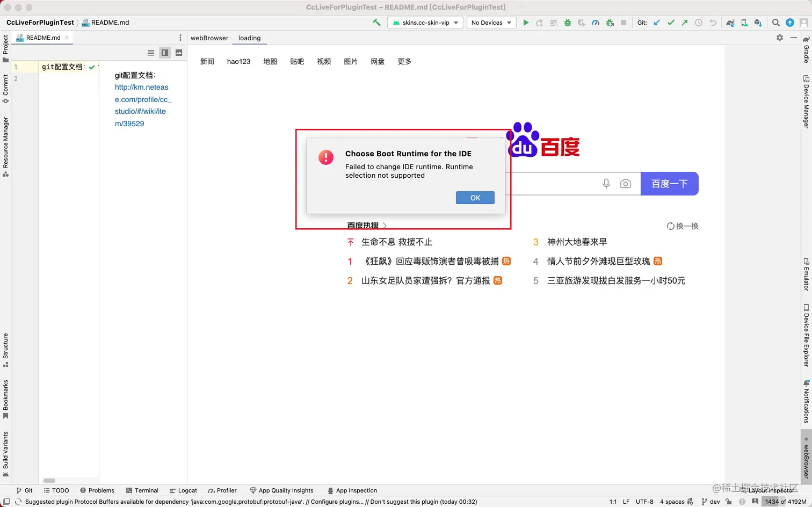Click the 地图 link on Baidu

[270, 61]
